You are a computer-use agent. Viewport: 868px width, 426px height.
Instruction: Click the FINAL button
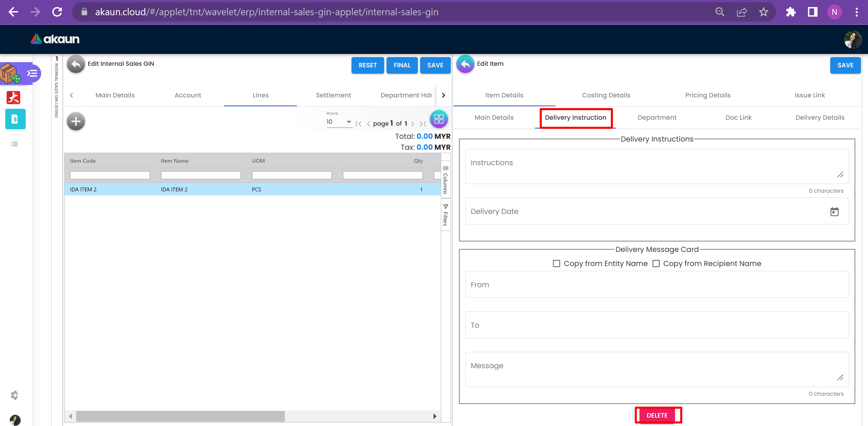pos(402,65)
